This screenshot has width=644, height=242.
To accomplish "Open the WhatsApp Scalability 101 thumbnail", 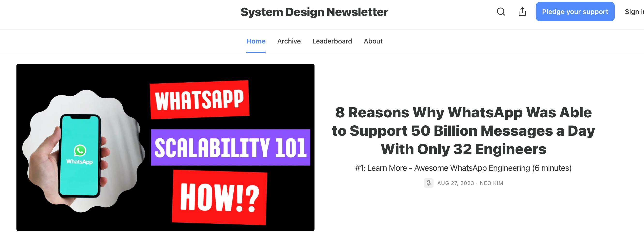I will [165, 147].
